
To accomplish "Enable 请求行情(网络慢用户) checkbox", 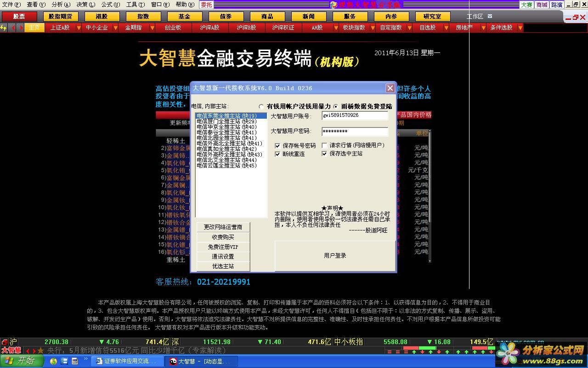I will click(x=324, y=145).
